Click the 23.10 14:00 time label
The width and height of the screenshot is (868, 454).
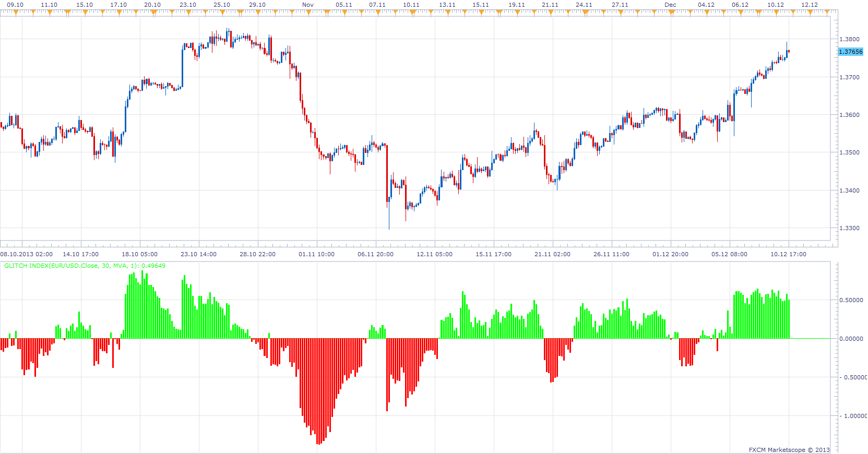click(x=198, y=254)
